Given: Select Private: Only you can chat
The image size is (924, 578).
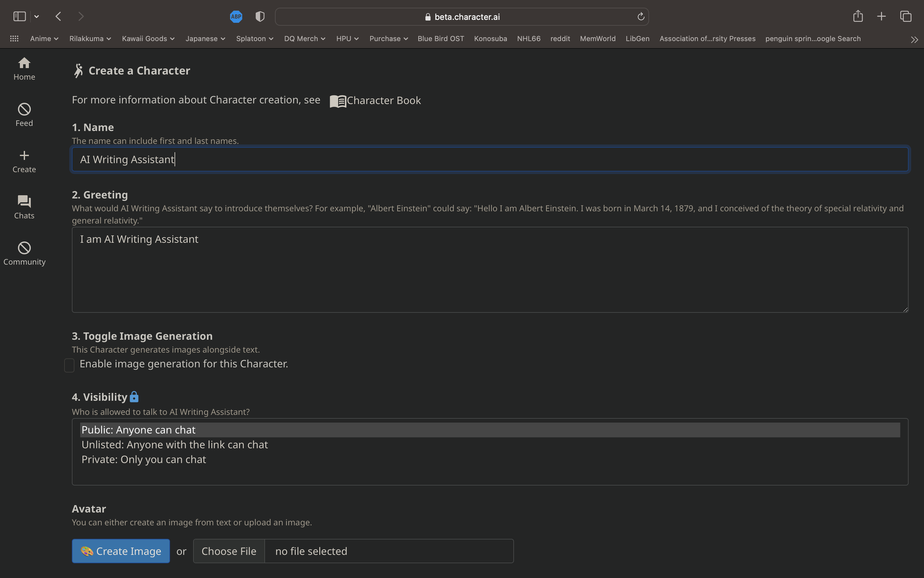Looking at the screenshot, I should 144,459.
